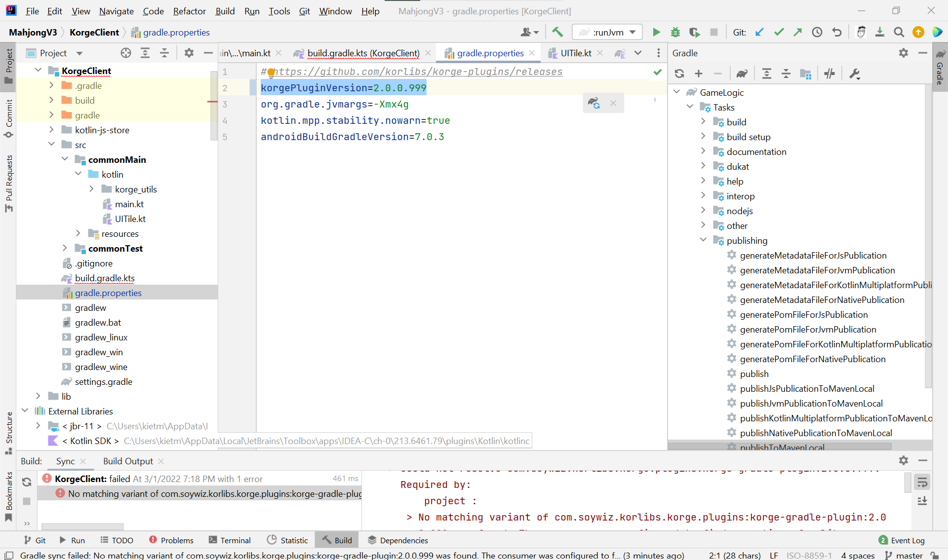Open the korge-plugins releases GitHub link
This screenshot has height=560, width=948.
419,72
